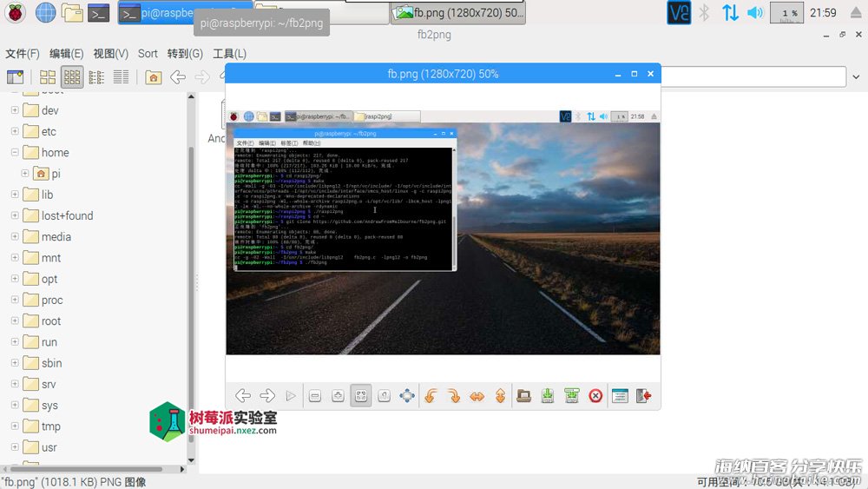The width and height of the screenshot is (868, 489).
Task: Open the Sort menu
Action: (x=148, y=54)
